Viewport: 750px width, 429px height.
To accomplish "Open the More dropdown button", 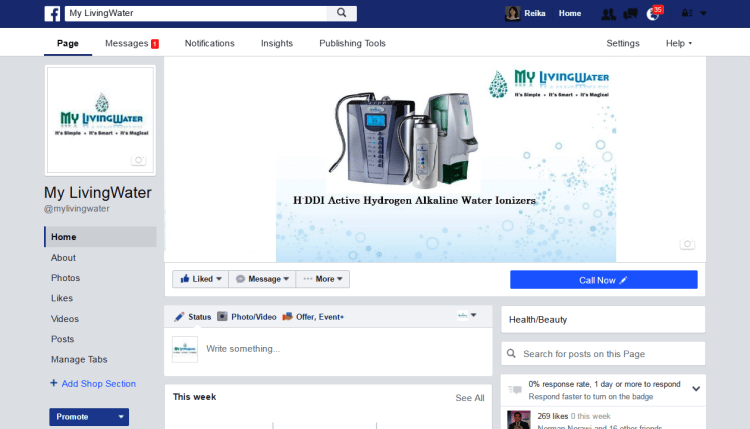I will [x=323, y=279].
